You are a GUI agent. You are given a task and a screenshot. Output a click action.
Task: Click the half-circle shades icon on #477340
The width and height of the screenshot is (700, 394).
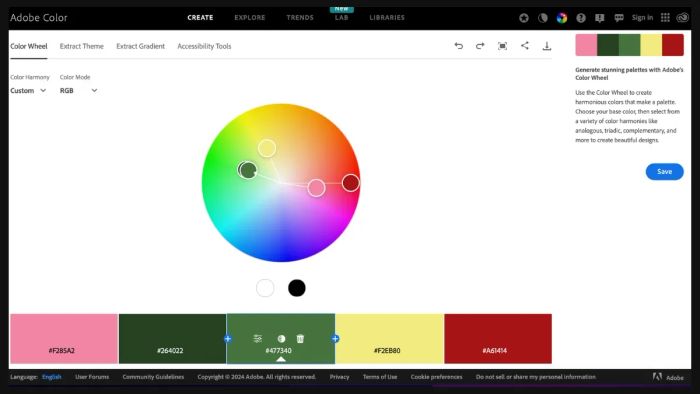281,339
